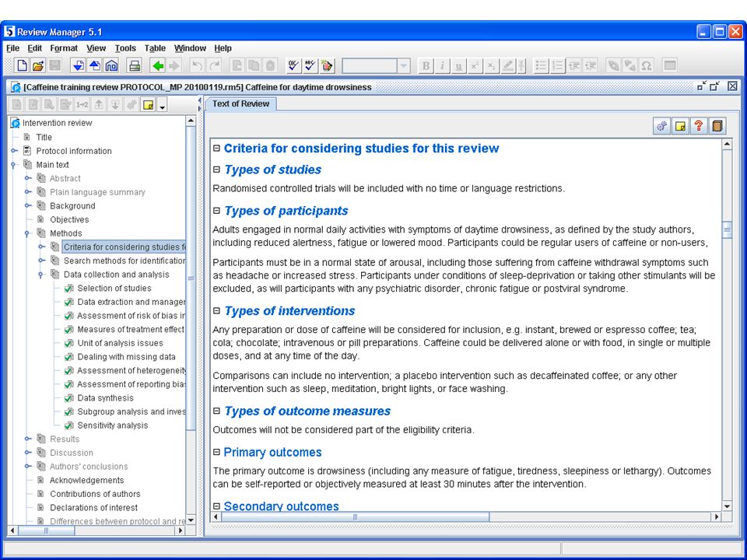Click the OK validation check icon
Viewport: 747px width, 560px height.
tap(294, 65)
